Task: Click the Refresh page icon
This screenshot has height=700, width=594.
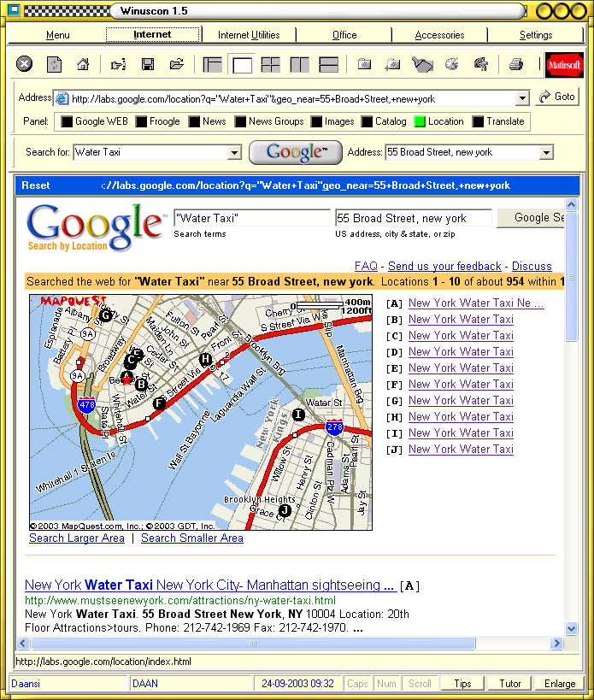Action: (x=54, y=64)
